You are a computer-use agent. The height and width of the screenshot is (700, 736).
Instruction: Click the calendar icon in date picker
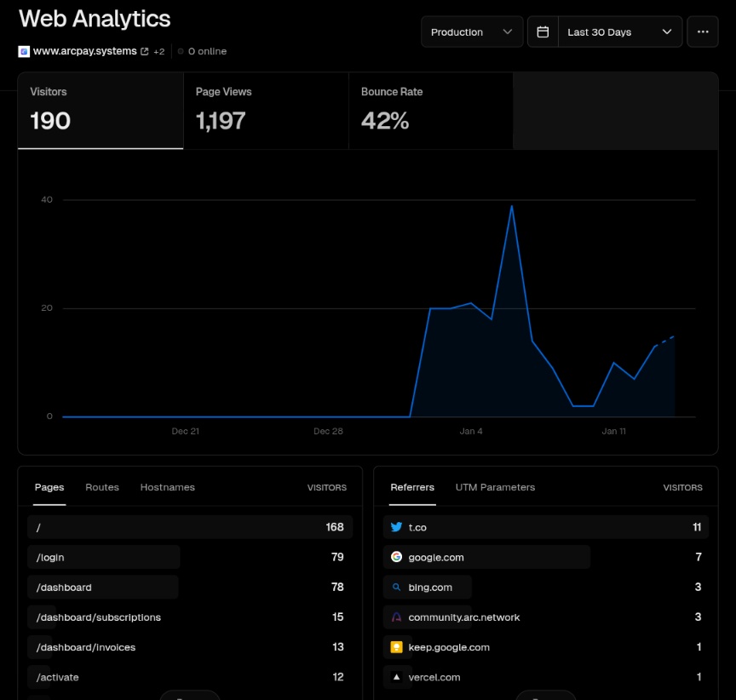click(x=543, y=32)
